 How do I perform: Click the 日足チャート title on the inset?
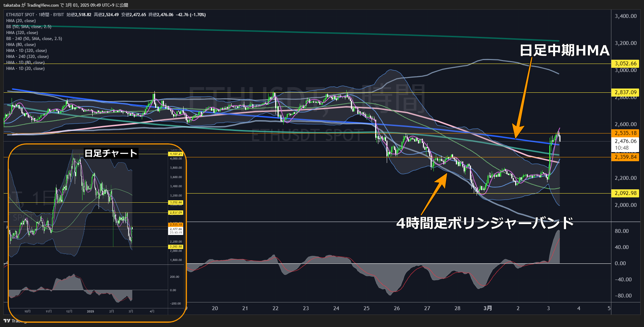coord(111,153)
